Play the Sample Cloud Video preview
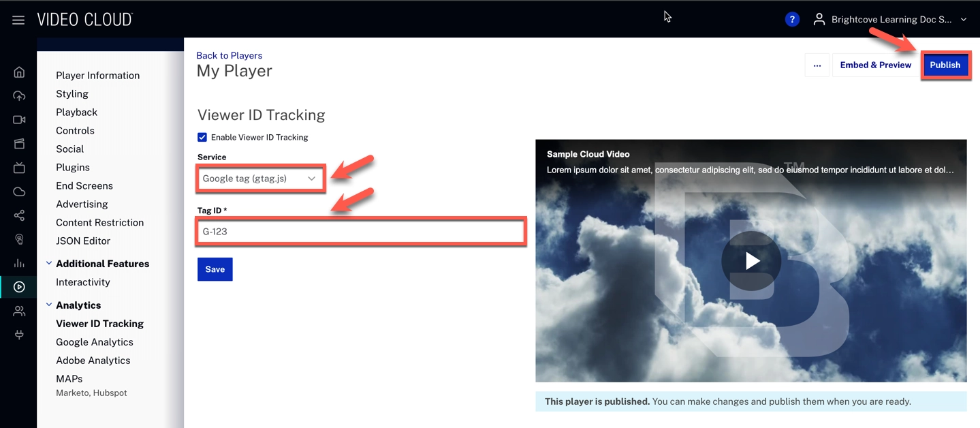The width and height of the screenshot is (980, 428). coord(751,261)
